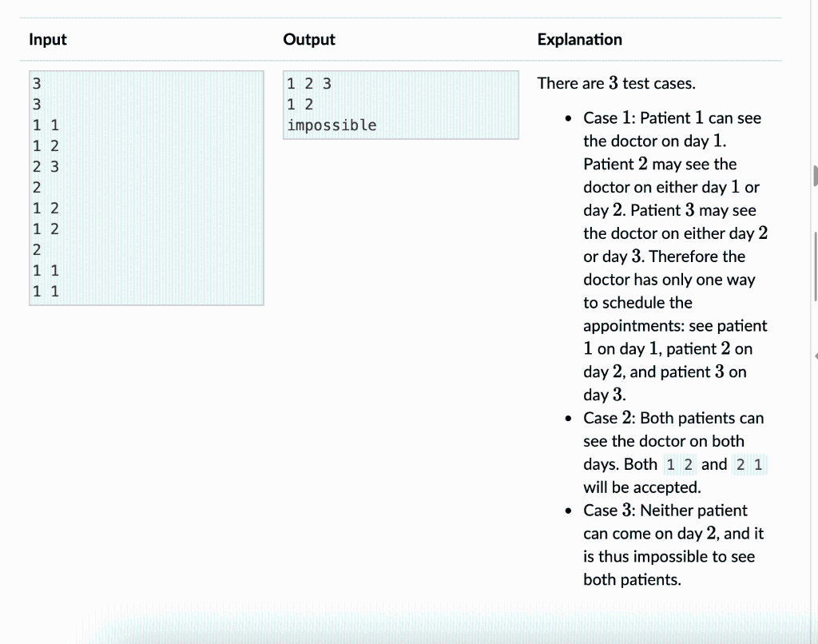This screenshot has height=644, width=818.
Task: Click the left-pointing collapse arrow at right edge
Action: click(816, 356)
